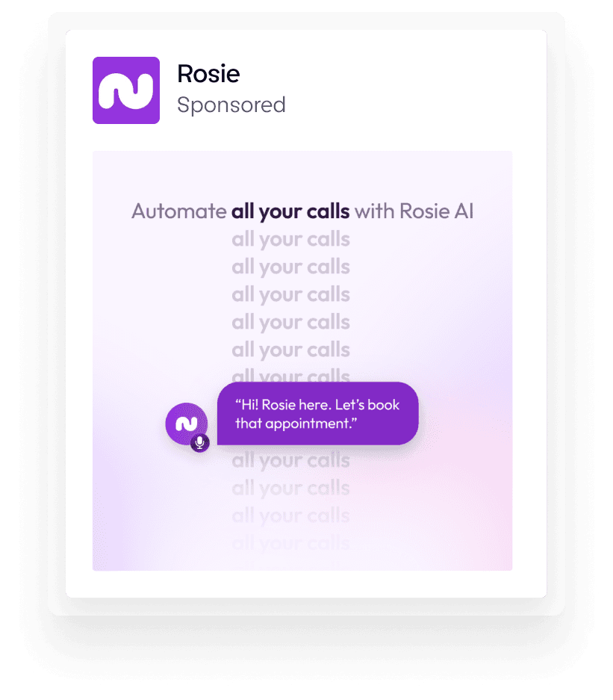Viewport: 613px width, 700px height.
Task: Click the bold "all your calls" headline text
Action: [x=290, y=211]
